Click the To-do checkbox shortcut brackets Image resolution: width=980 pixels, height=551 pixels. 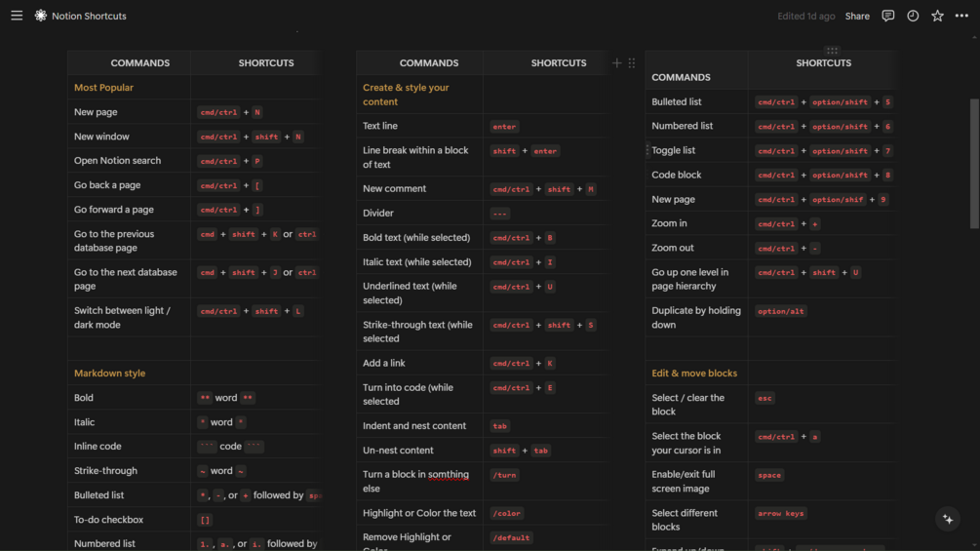pyautogui.click(x=205, y=520)
